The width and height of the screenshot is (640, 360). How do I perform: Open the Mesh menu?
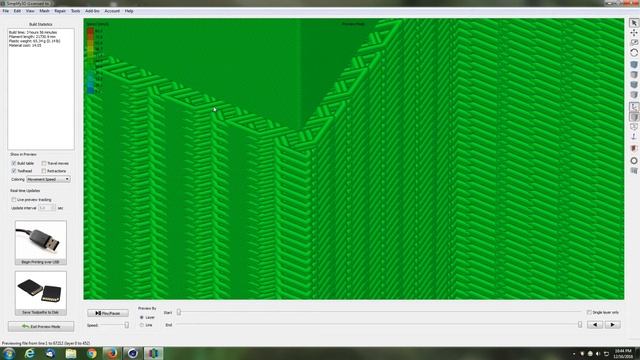[44, 11]
